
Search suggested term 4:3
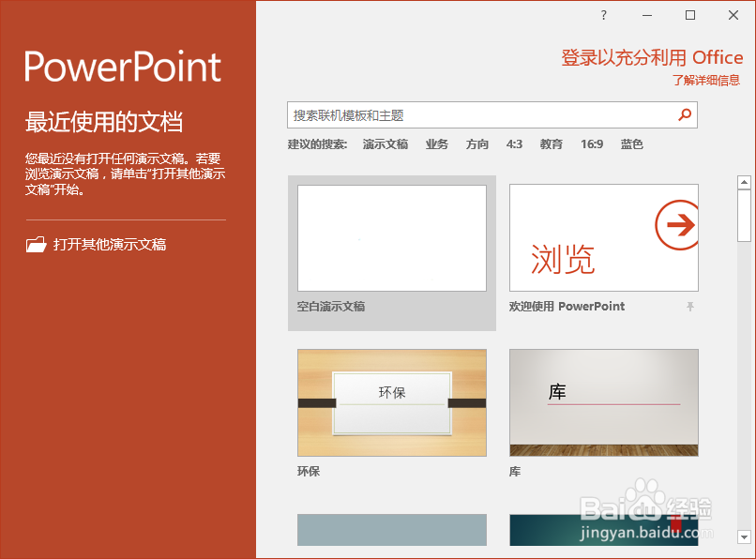tap(514, 144)
